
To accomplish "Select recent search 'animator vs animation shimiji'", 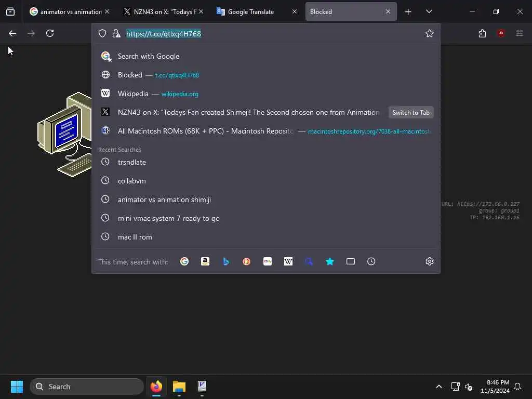I will (x=266, y=199).
